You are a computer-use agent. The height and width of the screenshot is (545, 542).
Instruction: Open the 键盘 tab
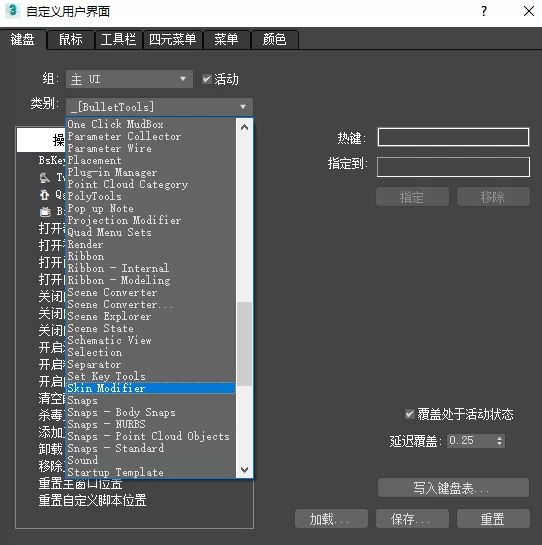23,39
